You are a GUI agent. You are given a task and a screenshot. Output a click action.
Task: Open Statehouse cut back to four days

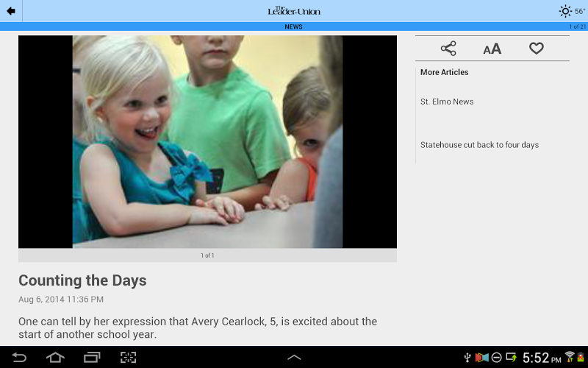(x=480, y=145)
